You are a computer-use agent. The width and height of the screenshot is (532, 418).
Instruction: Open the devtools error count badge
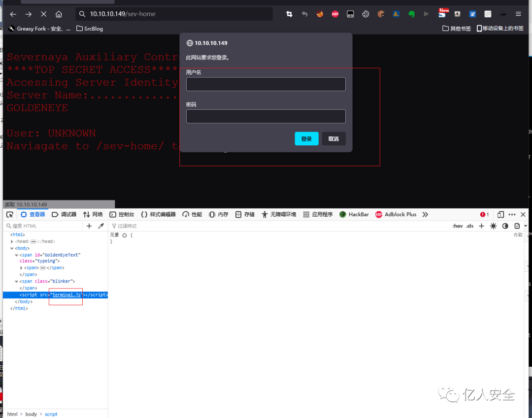coord(484,215)
